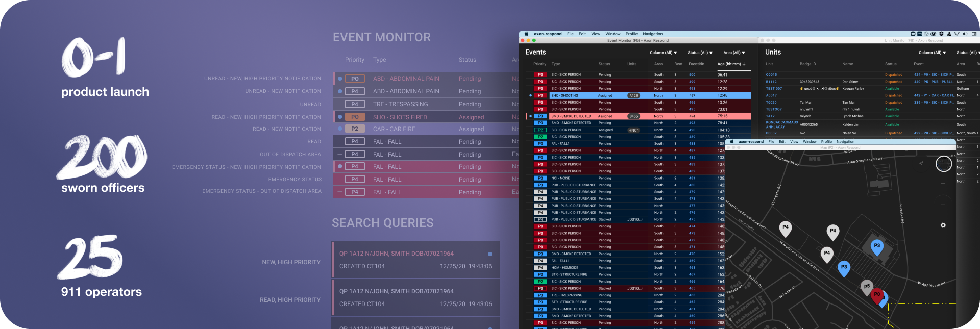Open Window menu in Map window bar
Image resolution: width=980 pixels, height=329 pixels.
point(810,142)
